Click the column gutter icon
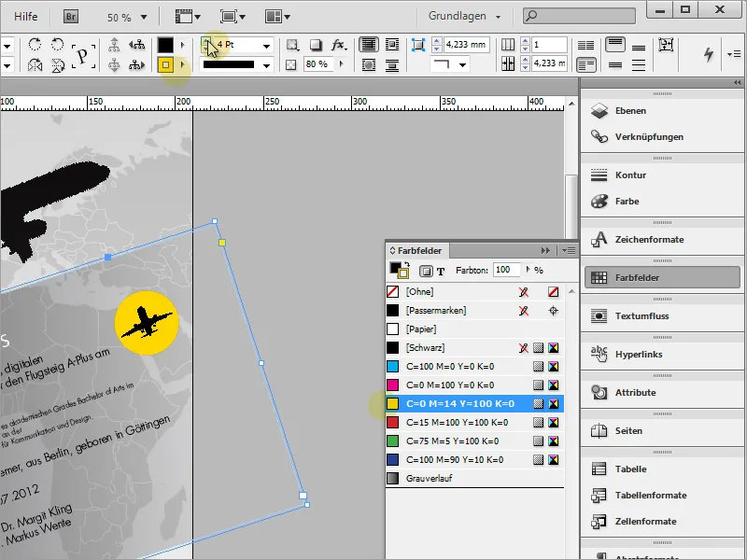747x560 pixels. coord(508,63)
